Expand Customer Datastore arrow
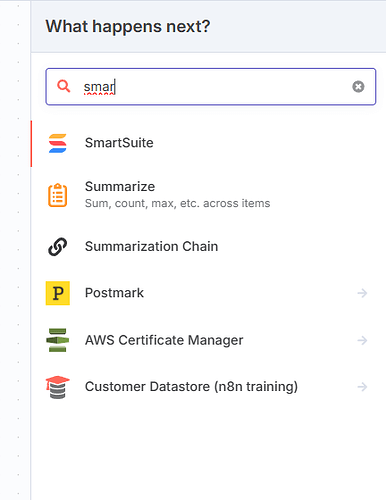The width and height of the screenshot is (386, 500). (x=362, y=387)
